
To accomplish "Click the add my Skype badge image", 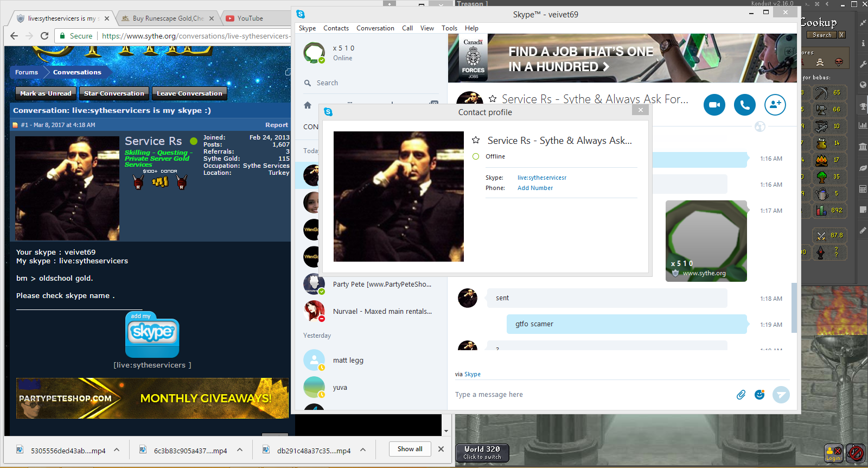I will click(x=152, y=334).
